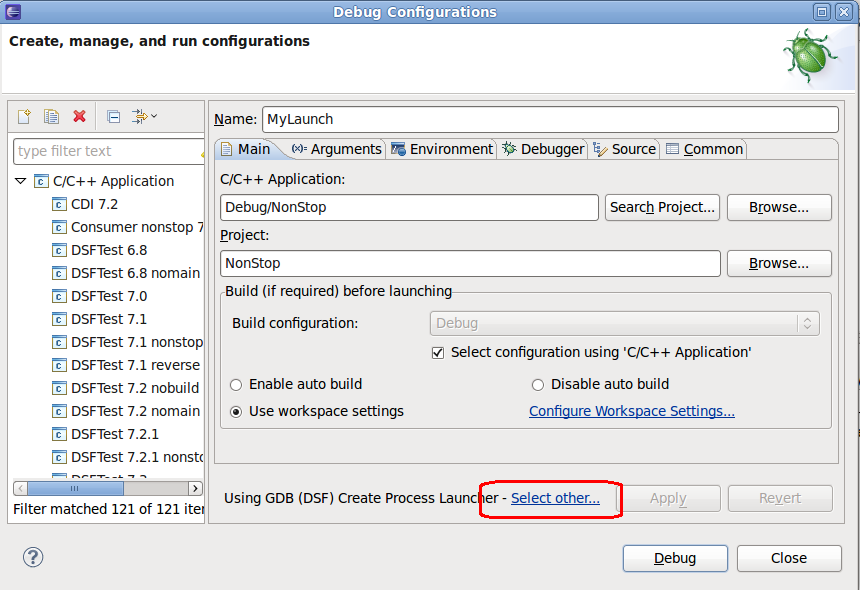Focus the Name field containing MyLaunch
This screenshot has width=860, height=590.
point(550,120)
